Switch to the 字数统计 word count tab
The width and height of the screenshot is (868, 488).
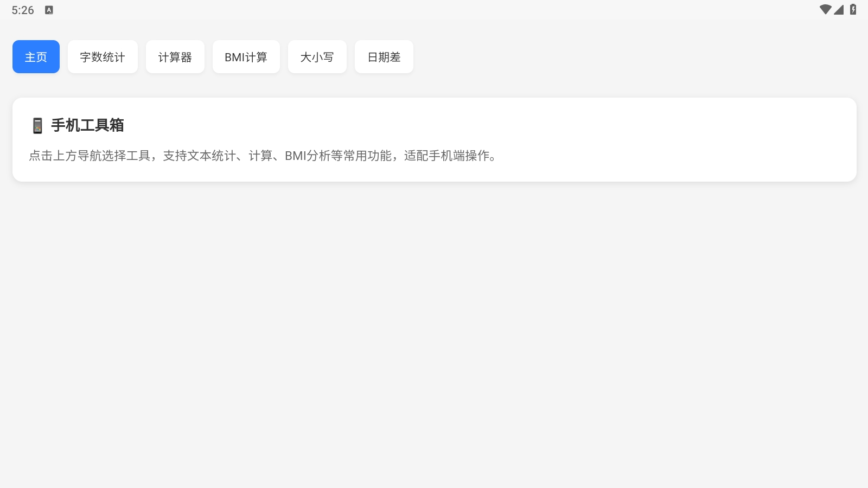click(103, 56)
